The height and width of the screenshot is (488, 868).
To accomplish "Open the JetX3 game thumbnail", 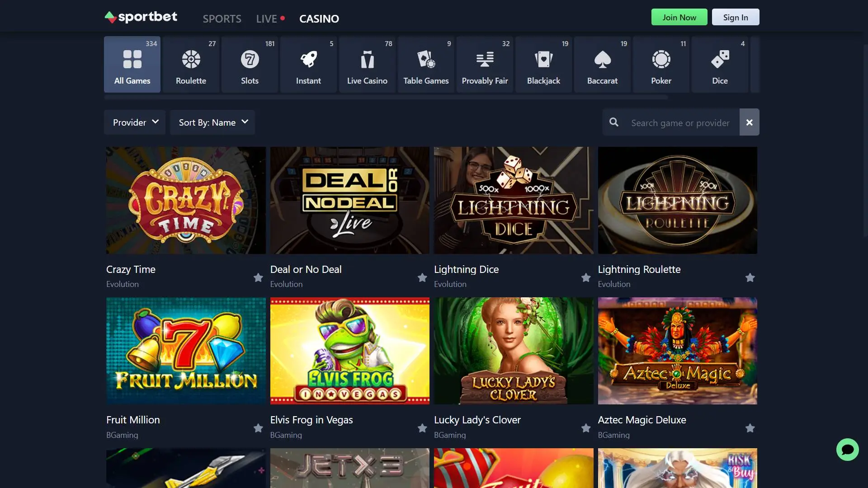I will click(350, 468).
